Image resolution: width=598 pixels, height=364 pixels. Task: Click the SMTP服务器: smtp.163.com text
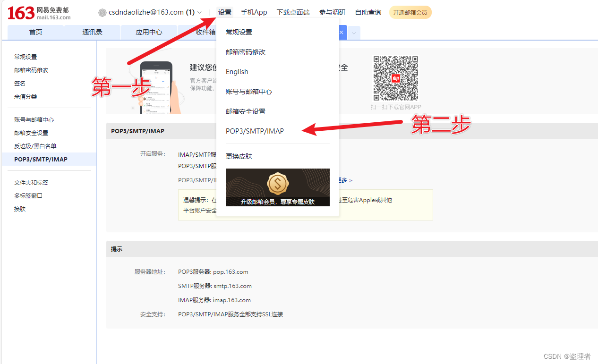(x=215, y=286)
